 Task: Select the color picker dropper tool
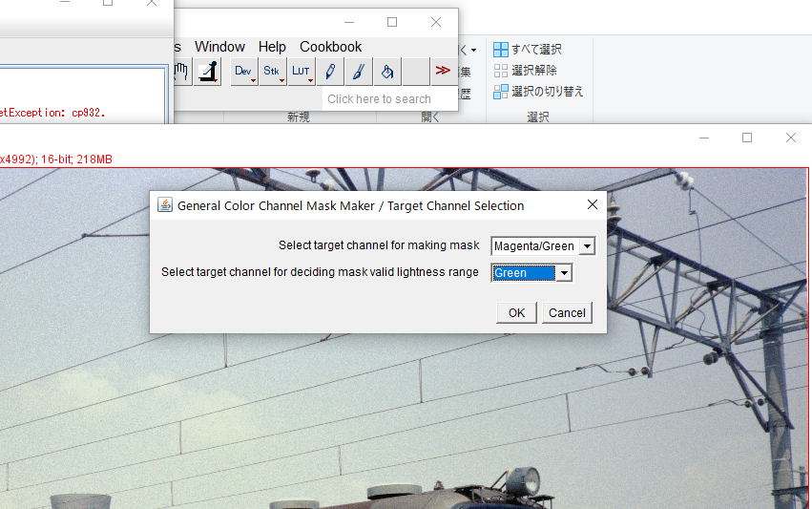coord(208,71)
